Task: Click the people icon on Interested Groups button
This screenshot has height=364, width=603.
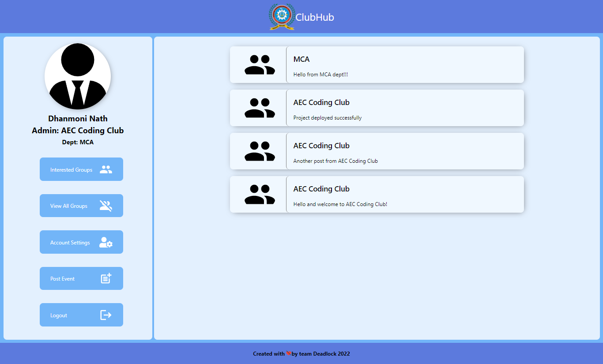Action: pos(105,169)
